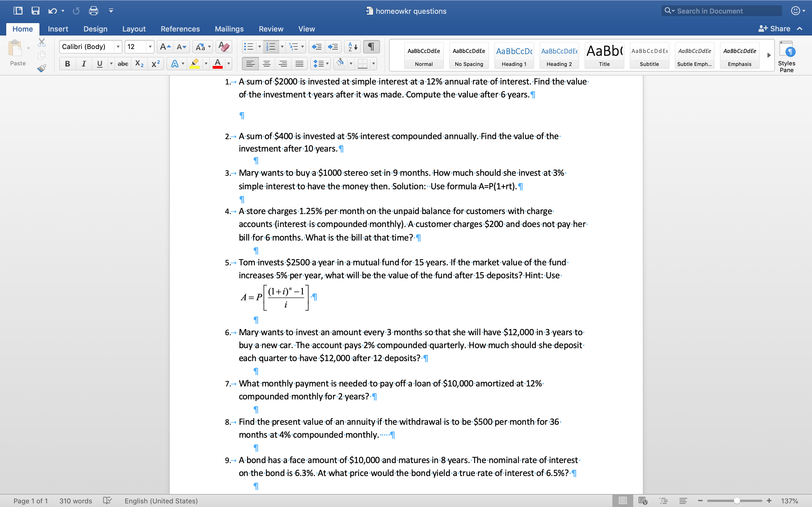Apply italic formatting
The height and width of the screenshot is (507, 812).
click(83, 63)
